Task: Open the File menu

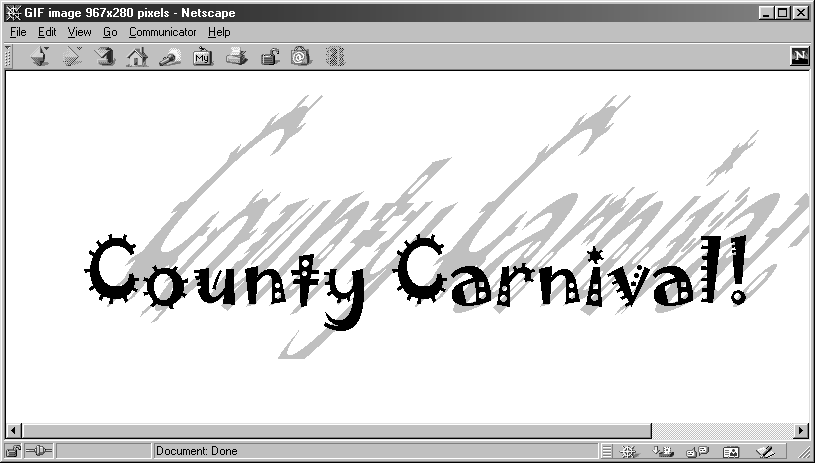Action: 18,32
